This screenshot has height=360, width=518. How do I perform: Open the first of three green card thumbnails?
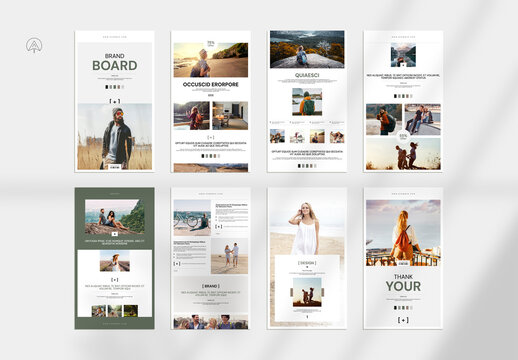tap(99, 311)
